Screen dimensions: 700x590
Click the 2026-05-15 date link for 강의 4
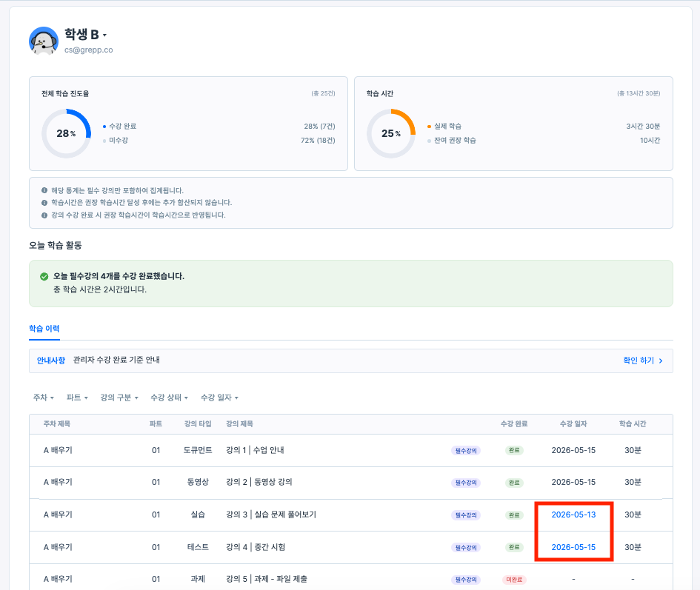[573, 548]
